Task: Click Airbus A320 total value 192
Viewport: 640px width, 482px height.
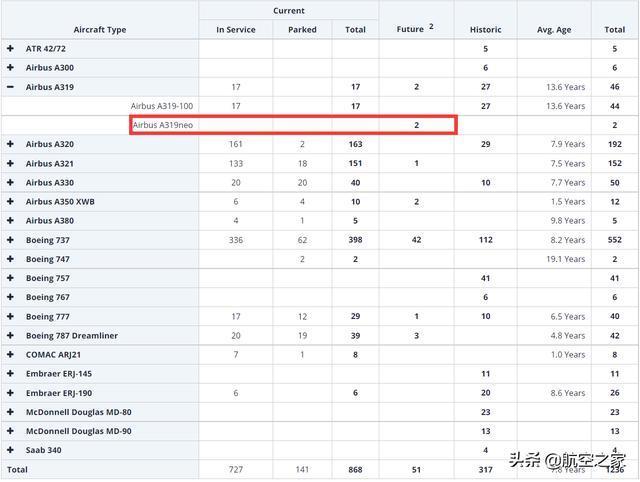Action: pos(615,144)
